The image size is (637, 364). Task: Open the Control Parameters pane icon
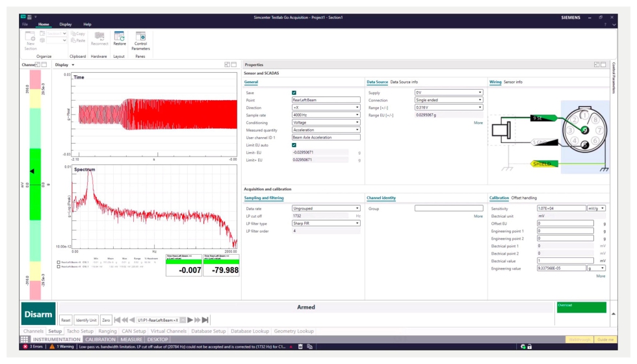(140, 36)
